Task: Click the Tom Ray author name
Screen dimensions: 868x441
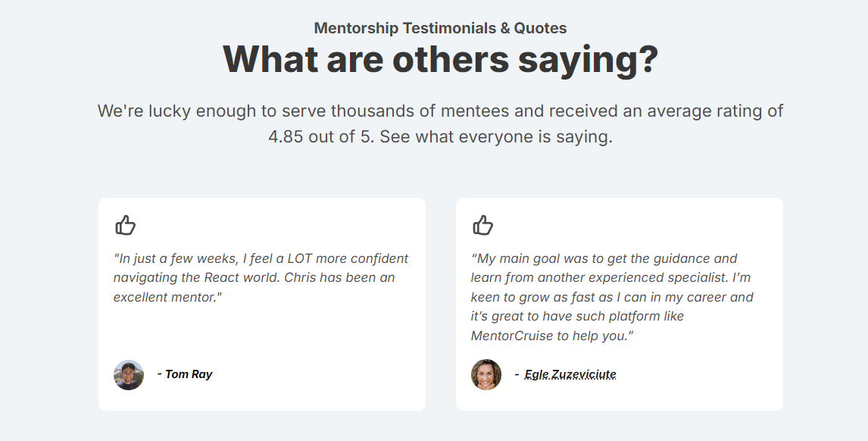Action: pyautogui.click(x=189, y=374)
